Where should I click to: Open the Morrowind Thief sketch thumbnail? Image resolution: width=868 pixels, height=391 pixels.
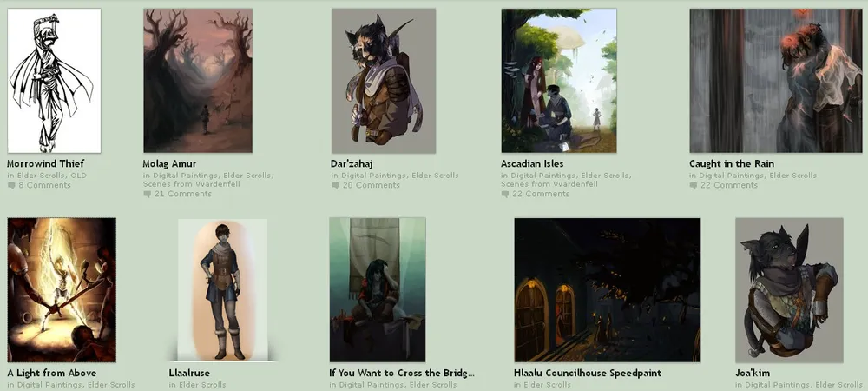(54, 81)
